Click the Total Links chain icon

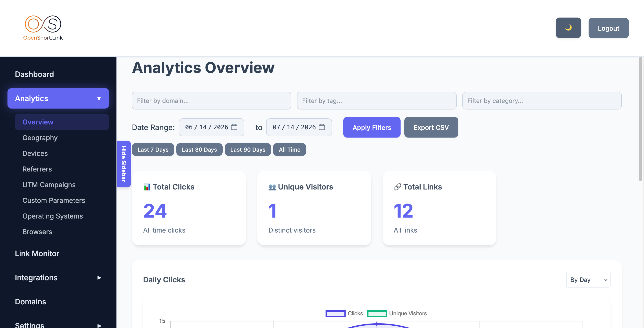[397, 187]
